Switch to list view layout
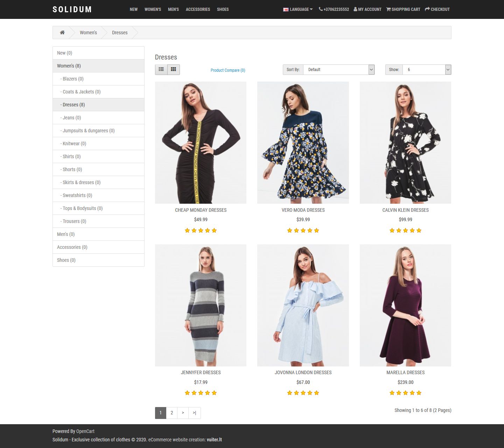This screenshot has width=504, height=448. point(161,70)
